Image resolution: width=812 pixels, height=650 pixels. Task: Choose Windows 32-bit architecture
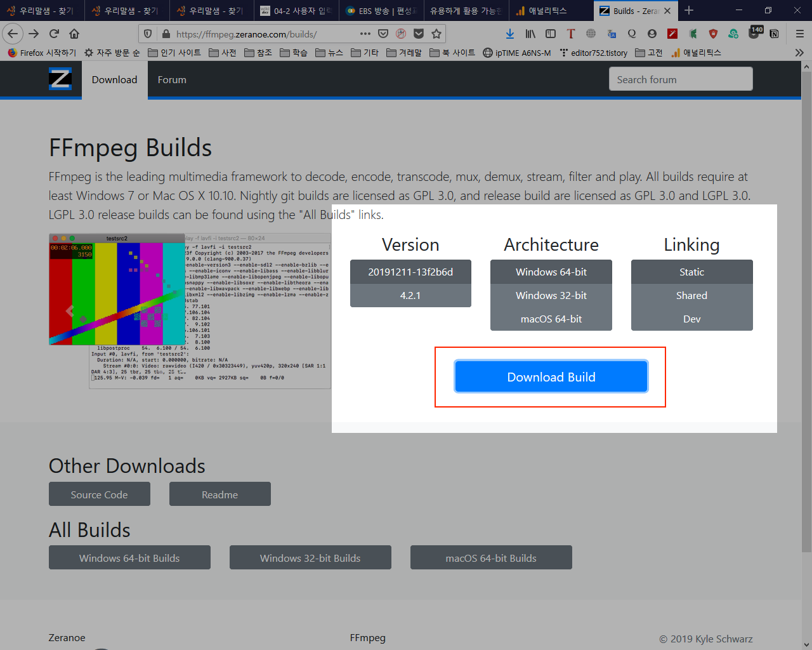click(551, 295)
